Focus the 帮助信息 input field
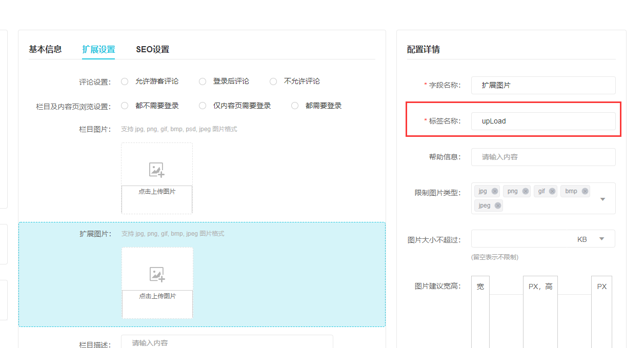This screenshot has width=644, height=348. (x=544, y=157)
